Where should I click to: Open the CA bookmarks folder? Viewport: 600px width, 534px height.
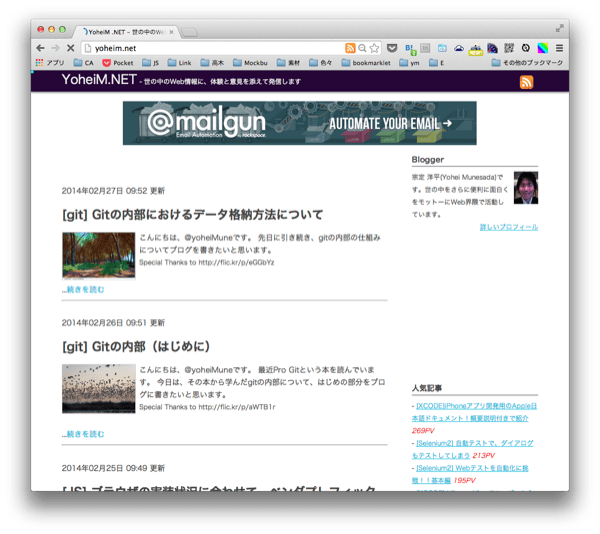coord(84,63)
